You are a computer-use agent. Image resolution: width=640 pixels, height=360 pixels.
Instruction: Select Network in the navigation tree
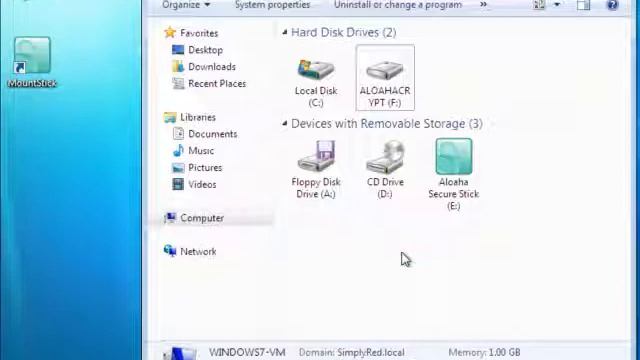click(x=198, y=251)
